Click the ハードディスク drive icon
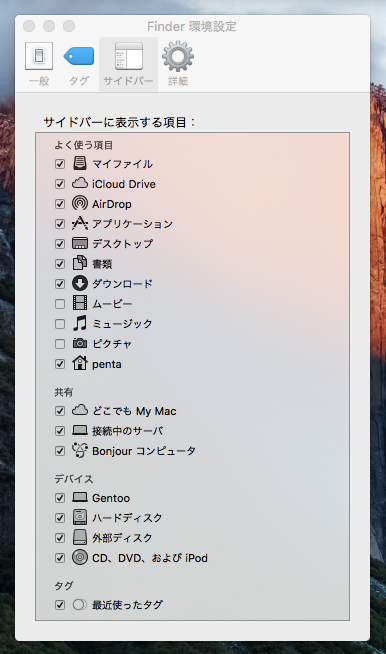The width and height of the screenshot is (386, 654). tap(80, 517)
